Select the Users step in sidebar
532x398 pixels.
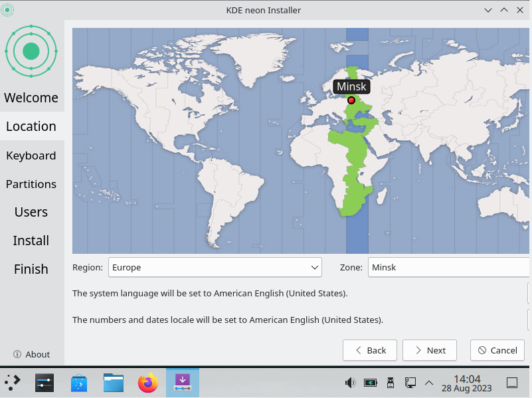(x=31, y=212)
